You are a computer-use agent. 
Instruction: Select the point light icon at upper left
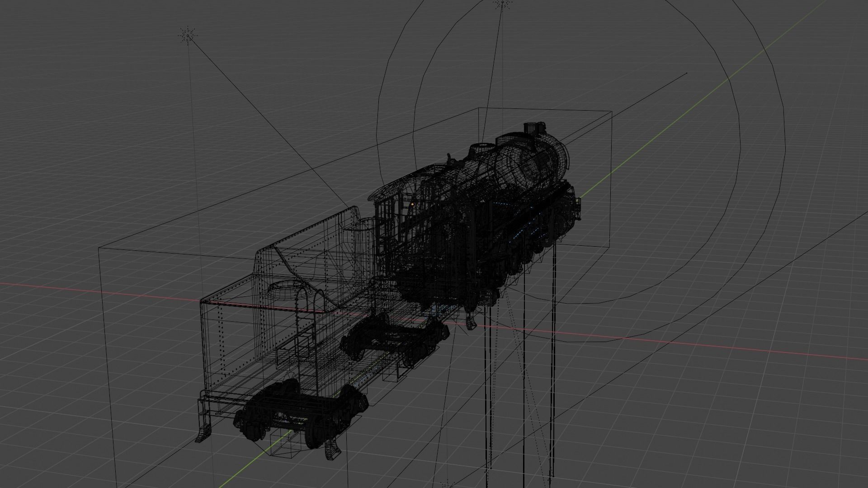point(188,36)
